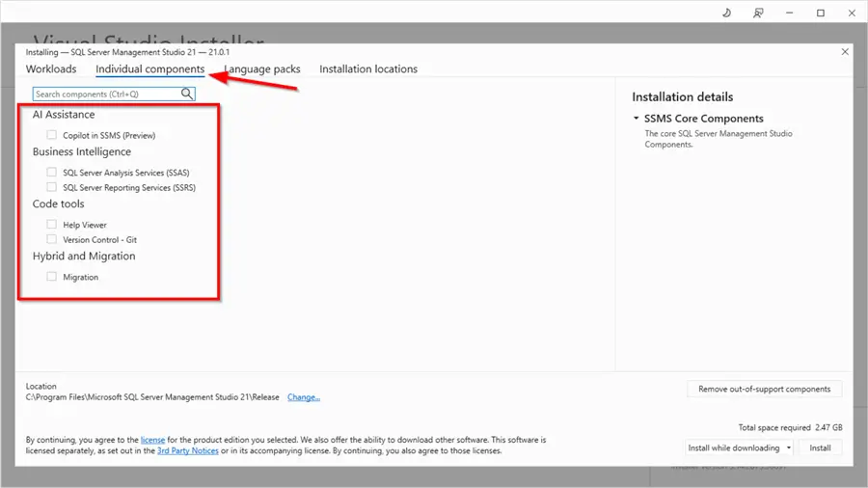868x488 pixels.
Task: Go to Installation locations tab
Action: tap(368, 69)
